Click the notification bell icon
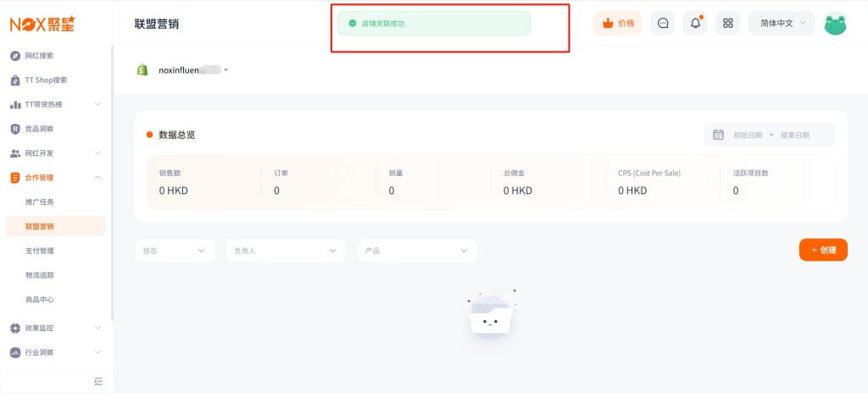 click(695, 24)
